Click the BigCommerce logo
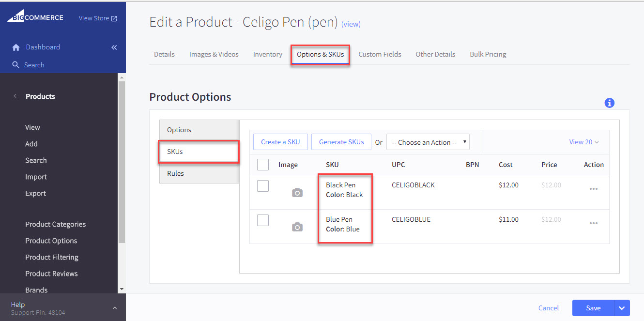Image resolution: width=644 pixels, height=321 pixels. (x=35, y=17)
